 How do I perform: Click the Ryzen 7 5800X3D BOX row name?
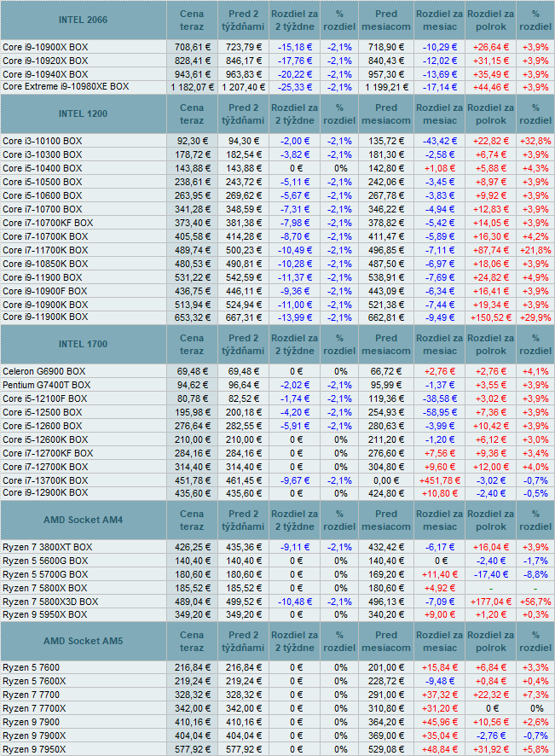click(x=50, y=602)
